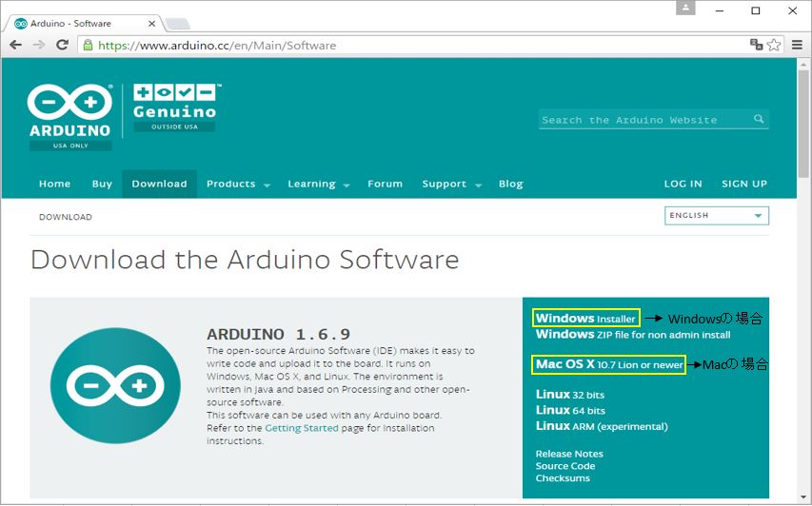This screenshot has width=812, height=506.
Task: Click the browser address bar URL
Action: [217, 46]
